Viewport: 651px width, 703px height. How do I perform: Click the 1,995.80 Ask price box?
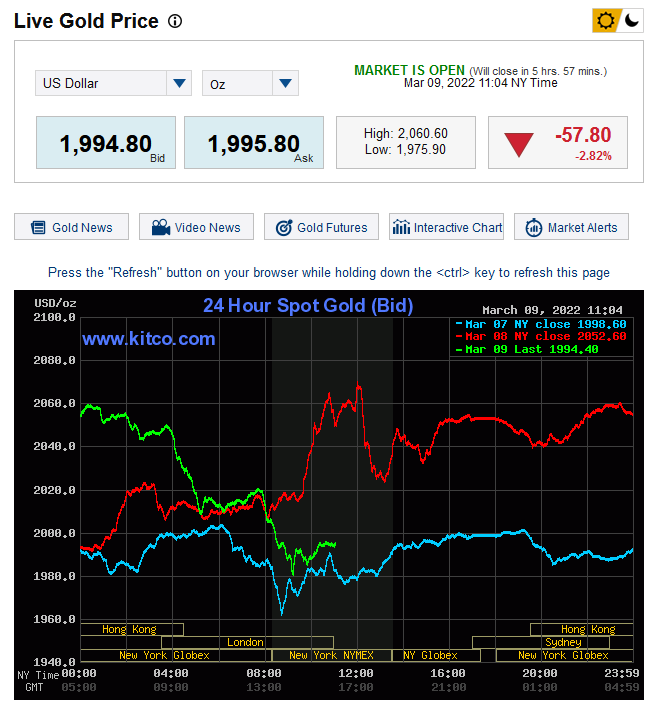[254, 143]
